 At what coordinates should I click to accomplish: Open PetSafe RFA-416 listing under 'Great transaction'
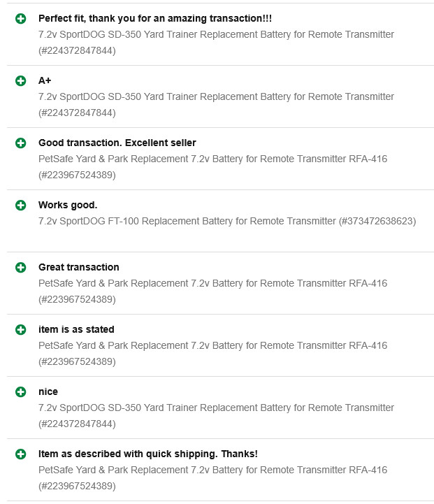click(x=212, y=291)
